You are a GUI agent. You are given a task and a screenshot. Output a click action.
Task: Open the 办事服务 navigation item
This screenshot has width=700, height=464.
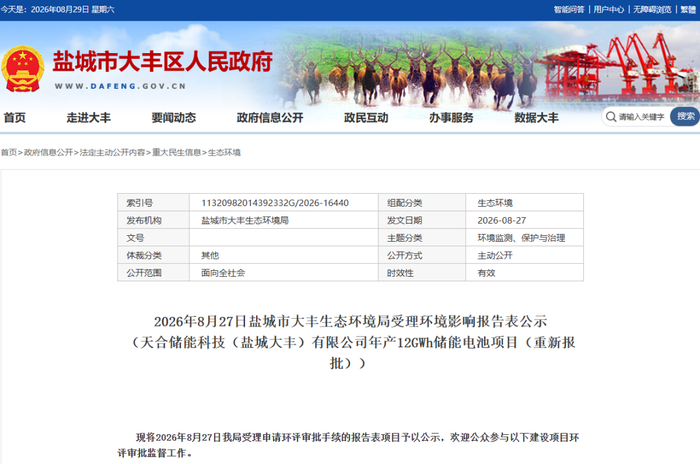(x=451, y=117)
